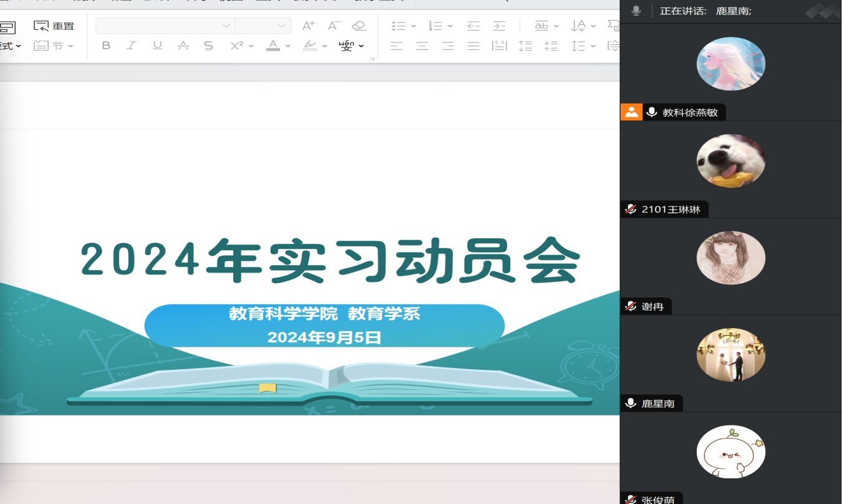Select 教科徐燕敏's avatar in participant list
The width and height of the screenshot is (842, 504).
[730, 64]
